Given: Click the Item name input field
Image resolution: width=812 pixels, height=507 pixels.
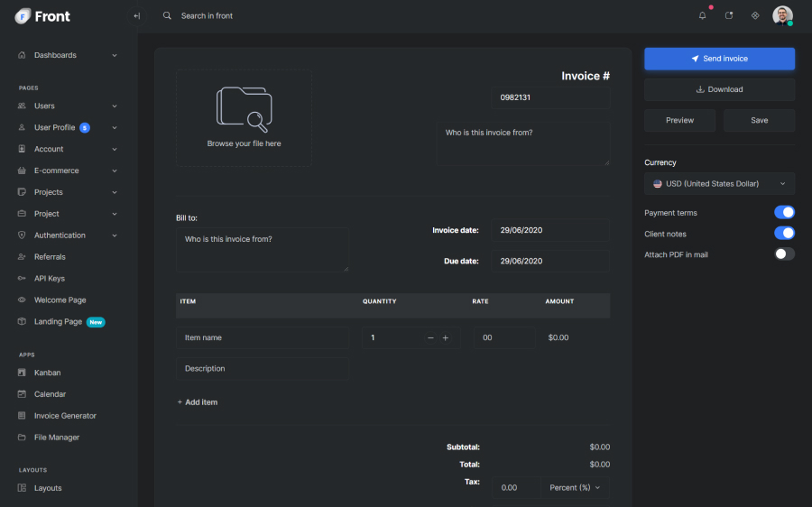Looking at the screenshot, I should (x=262, y=337).
